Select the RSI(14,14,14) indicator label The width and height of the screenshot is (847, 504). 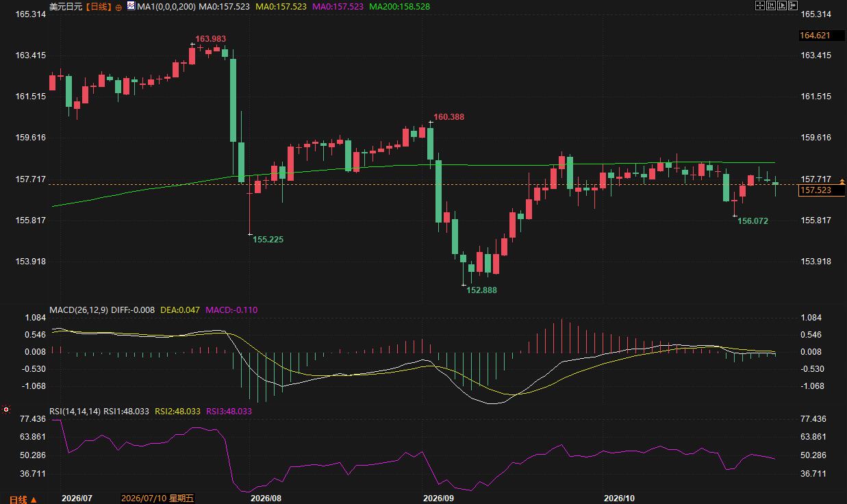(x=75, y=412)
